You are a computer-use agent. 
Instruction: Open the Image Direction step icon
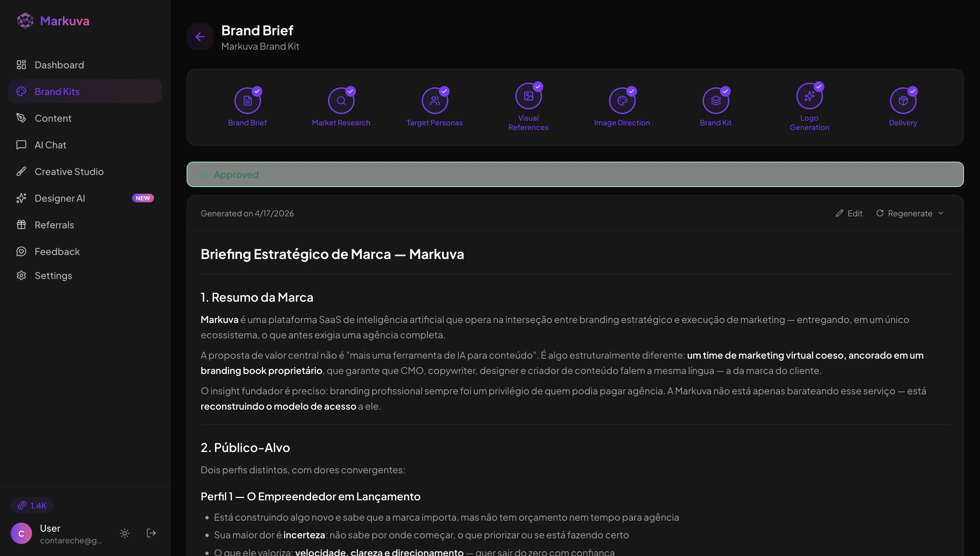(x=622, y=100)
